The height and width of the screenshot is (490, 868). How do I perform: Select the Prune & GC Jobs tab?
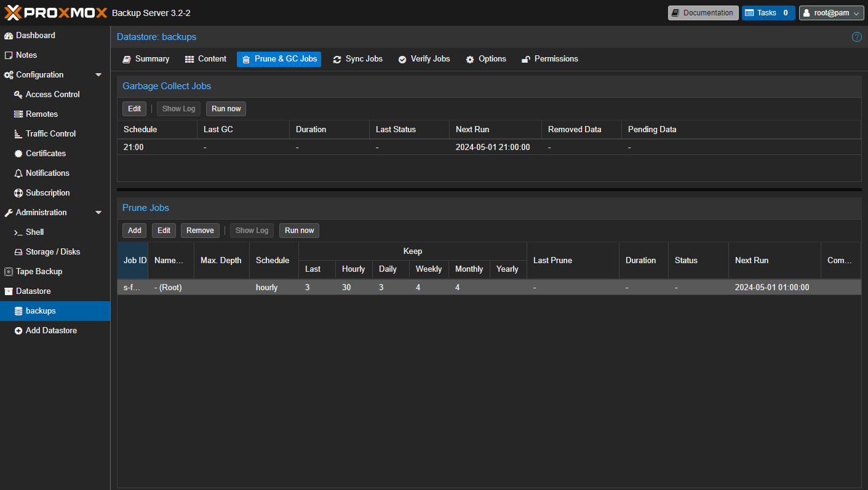pyautogui.click(x=279, y=59)
